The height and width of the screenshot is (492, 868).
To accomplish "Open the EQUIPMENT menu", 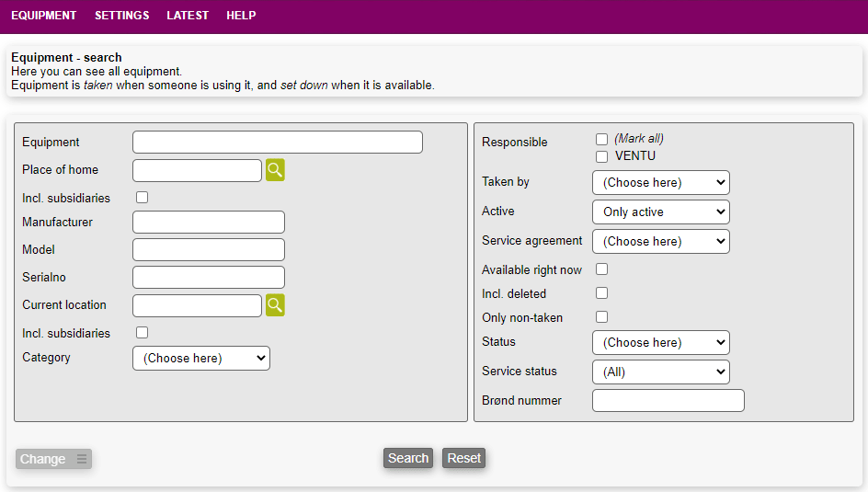I will point(44,16).
